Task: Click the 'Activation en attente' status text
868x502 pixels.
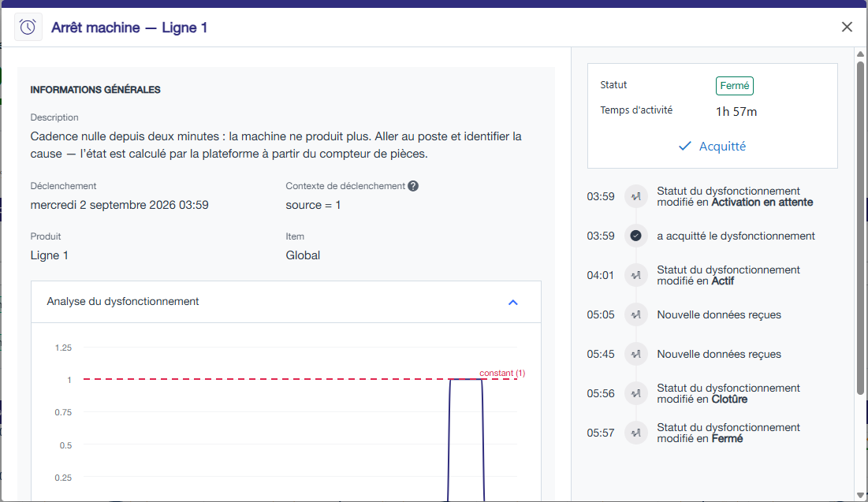Action: pyautogui.click(x=762, y=202)
